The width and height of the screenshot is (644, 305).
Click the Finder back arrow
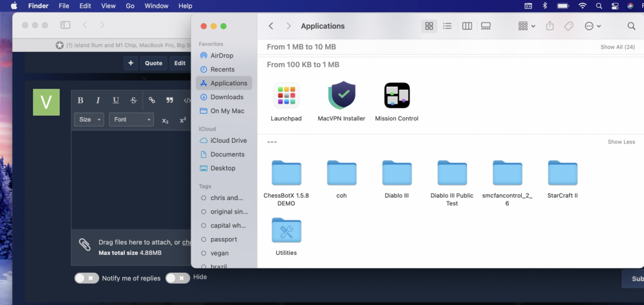pos(271,26)
